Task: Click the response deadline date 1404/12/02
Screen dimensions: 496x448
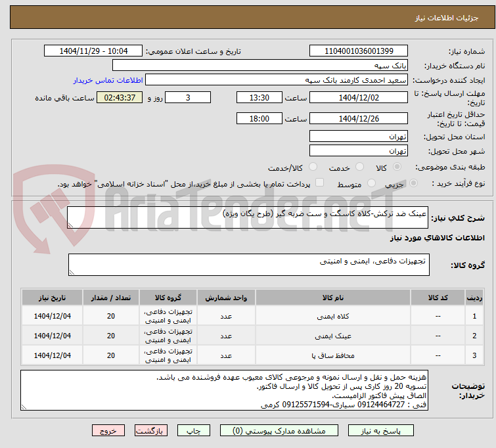Action: (x=359, y=97)
